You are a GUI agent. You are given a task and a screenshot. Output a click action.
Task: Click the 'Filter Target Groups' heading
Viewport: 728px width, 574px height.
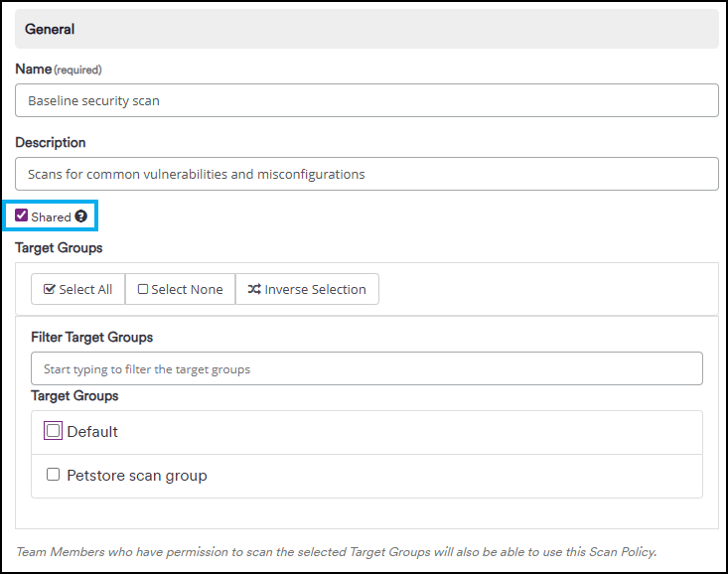[92, 338]
